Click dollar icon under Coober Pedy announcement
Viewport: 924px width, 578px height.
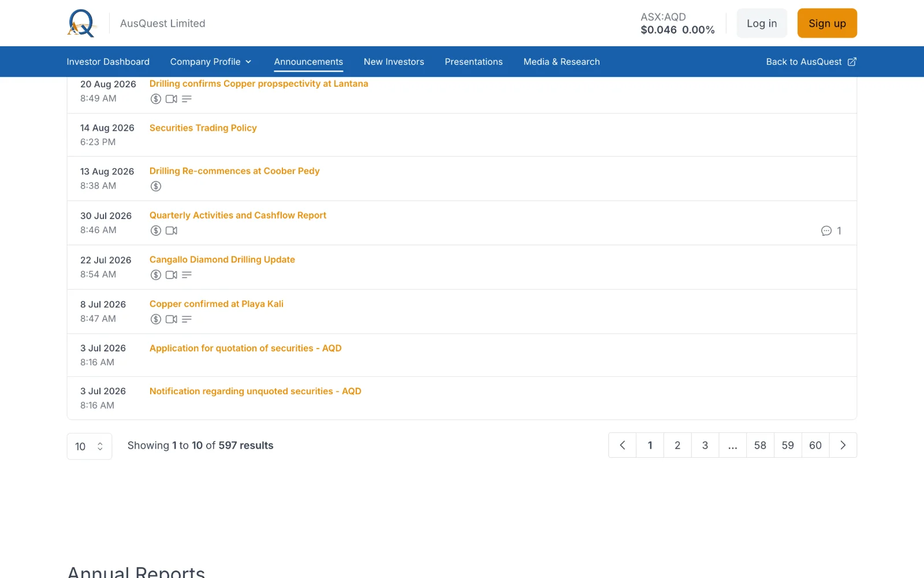tap(156, 186)
